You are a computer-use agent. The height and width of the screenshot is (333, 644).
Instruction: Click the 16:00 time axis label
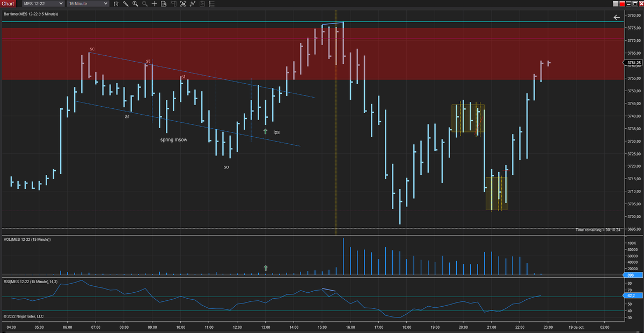(x=350, y=326)
